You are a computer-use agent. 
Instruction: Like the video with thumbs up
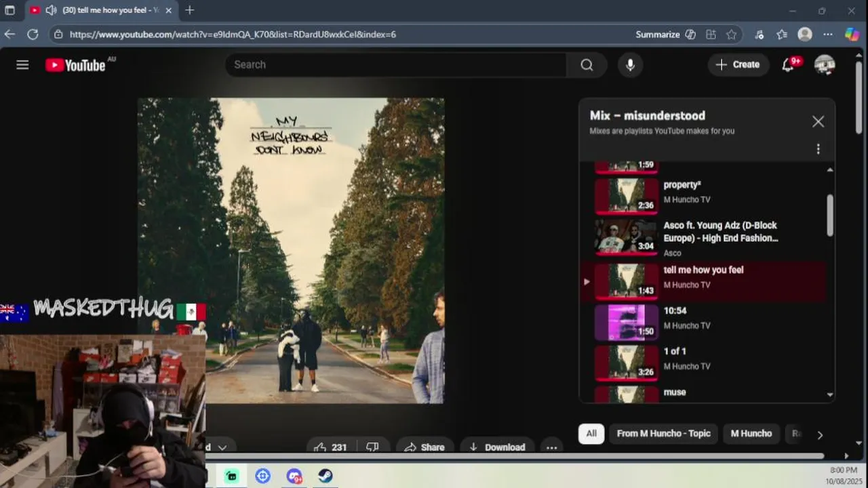pos(330,447)
